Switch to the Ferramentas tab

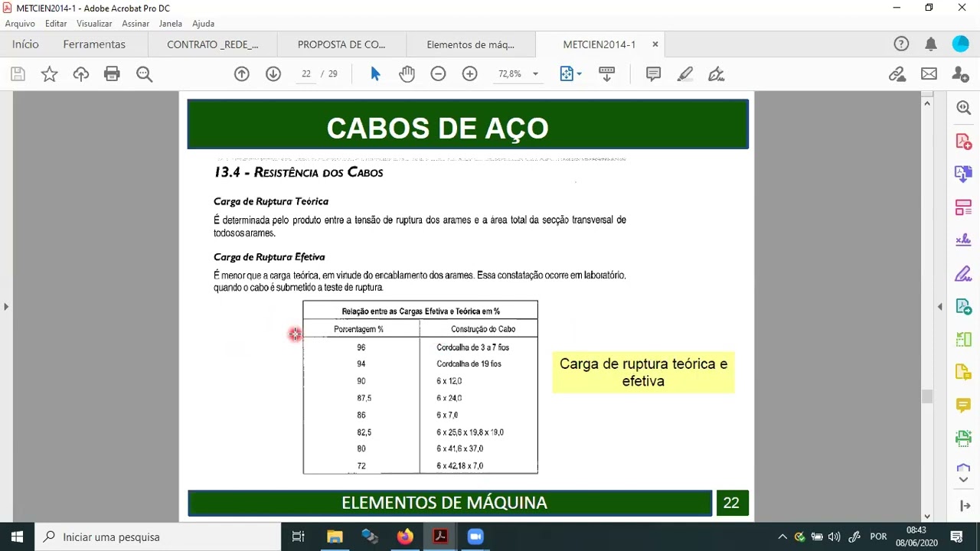point(94,44)
